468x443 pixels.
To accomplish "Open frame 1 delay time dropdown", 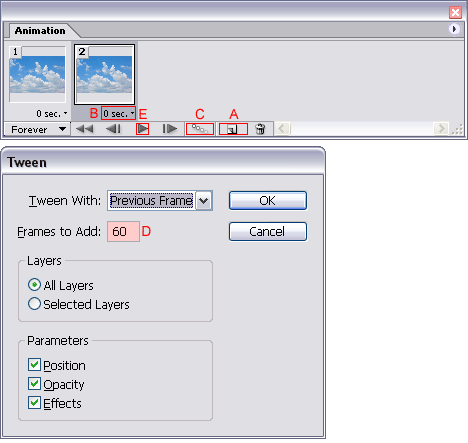I will tap(52, 114).
